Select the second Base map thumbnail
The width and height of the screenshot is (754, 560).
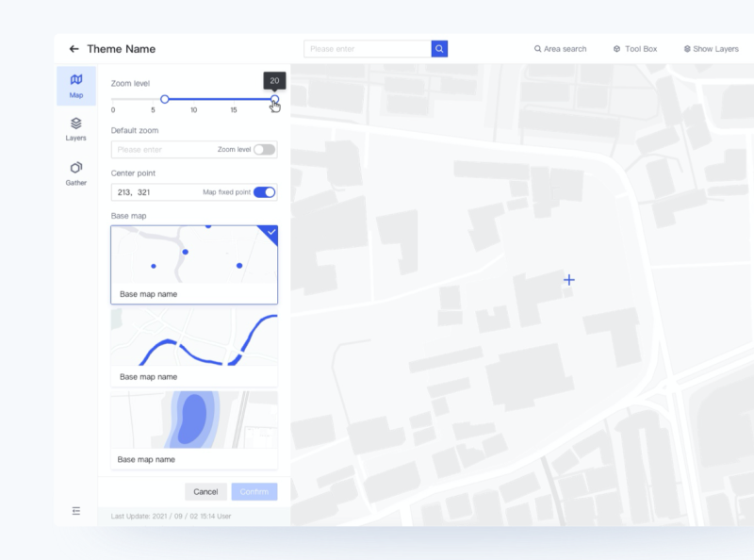[x=194, y=344]
